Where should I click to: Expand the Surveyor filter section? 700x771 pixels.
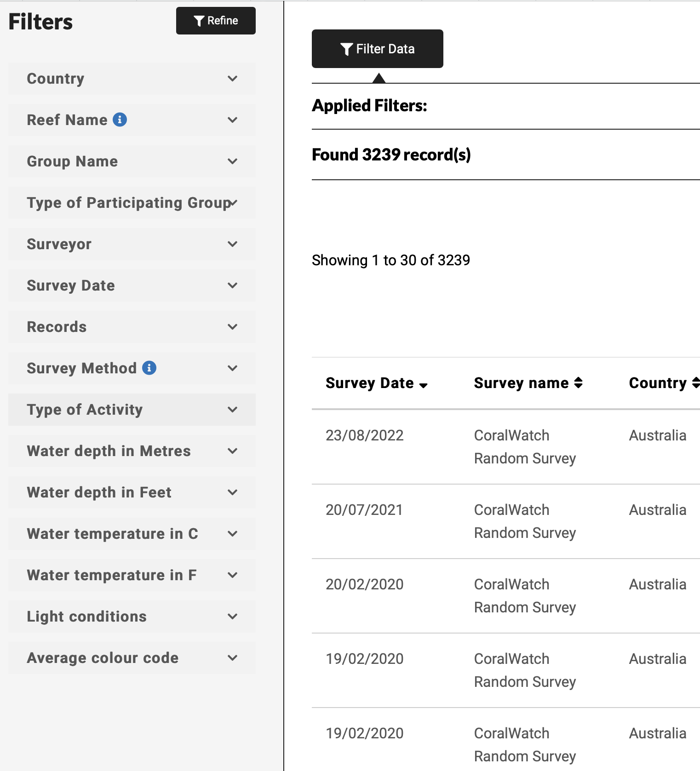click(x=132, y=244)
